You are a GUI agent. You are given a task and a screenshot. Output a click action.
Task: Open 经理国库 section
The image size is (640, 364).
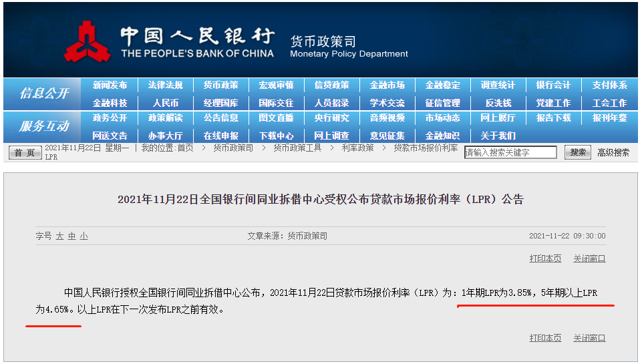coord(221,103)
